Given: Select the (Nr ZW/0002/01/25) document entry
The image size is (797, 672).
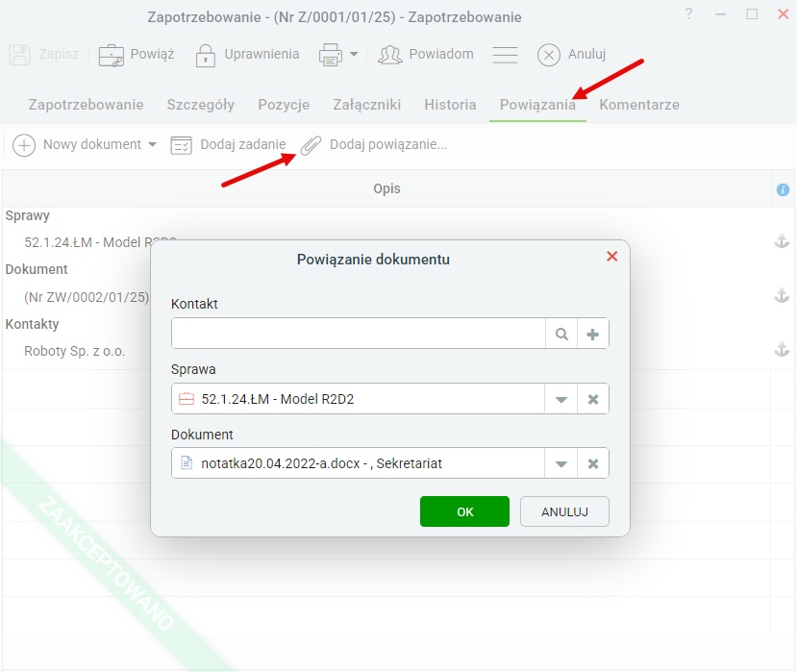Looking at the screenshot, I should pyautogui.click(x=87, y=297).
